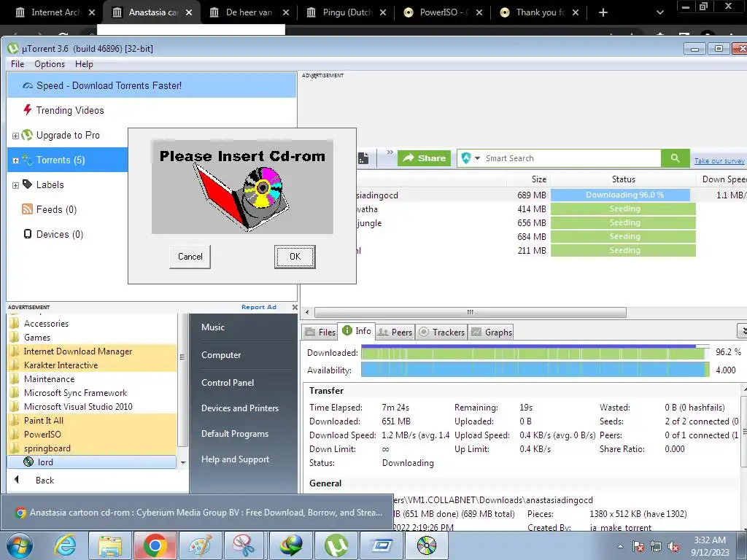
Task: Open Control Panel from Start menu
Action: pos(228,382)
